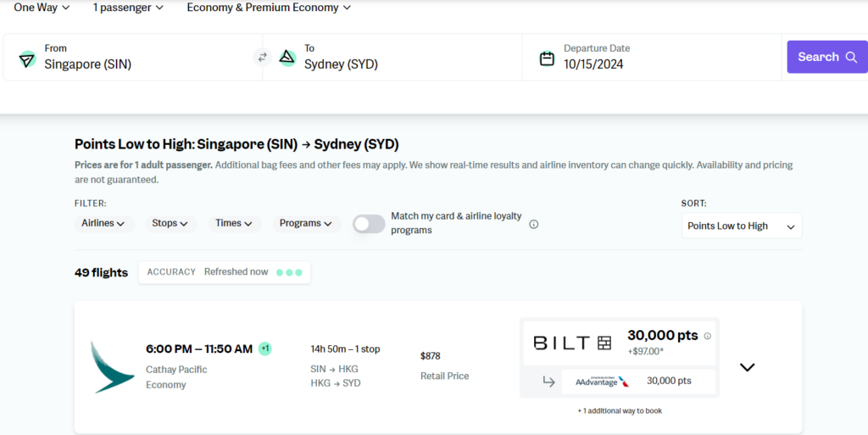Screen dimensions: 868x435
Task: Select the AAdvantage 30,000 pts option
Action: pyautogui.click(x=638, y=382)
